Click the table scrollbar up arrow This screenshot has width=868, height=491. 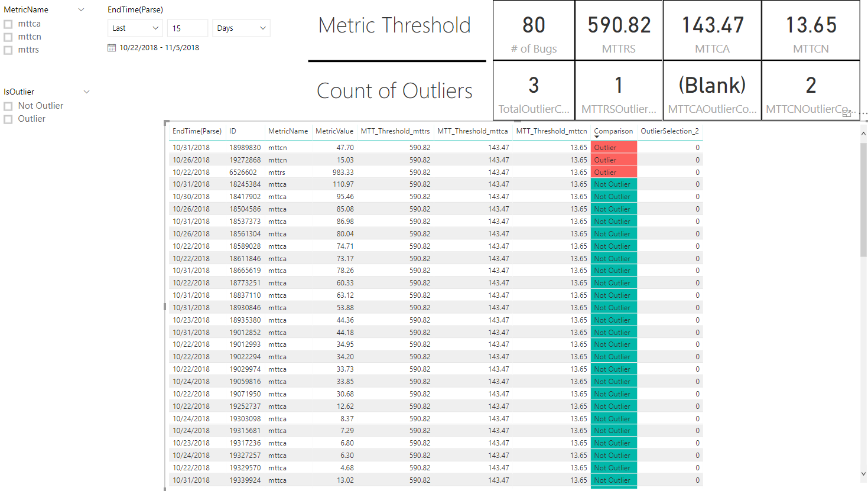pyautogui.click(x=863, y=134)
